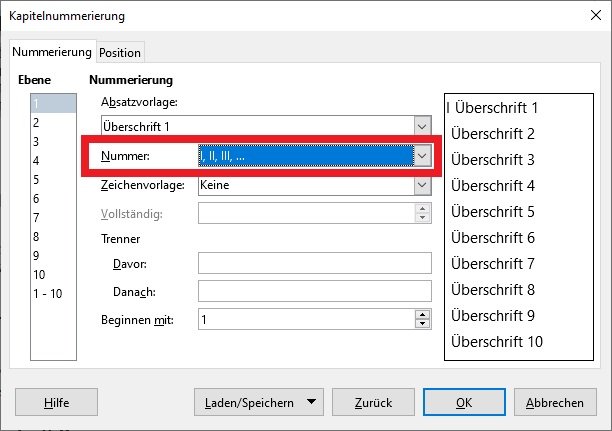
Task: Expand the Nummer format dropdown
Action: coord(423,156)
